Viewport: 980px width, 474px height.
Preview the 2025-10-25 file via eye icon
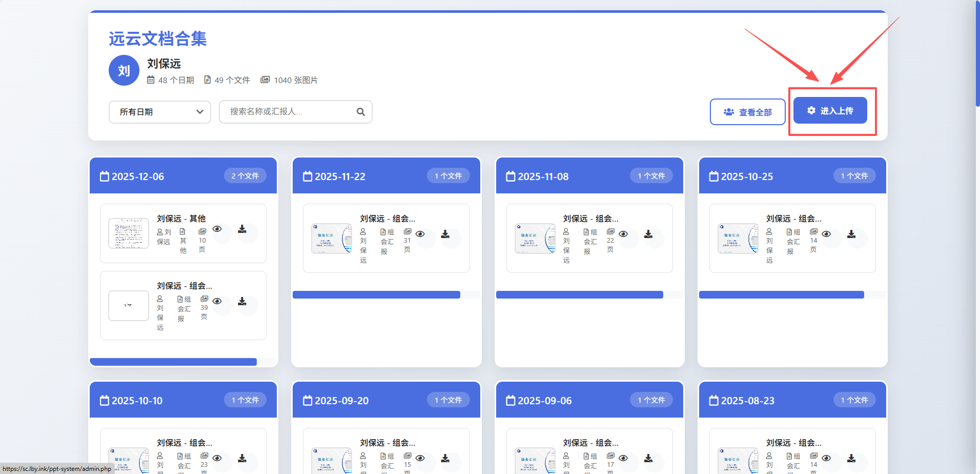826,234
